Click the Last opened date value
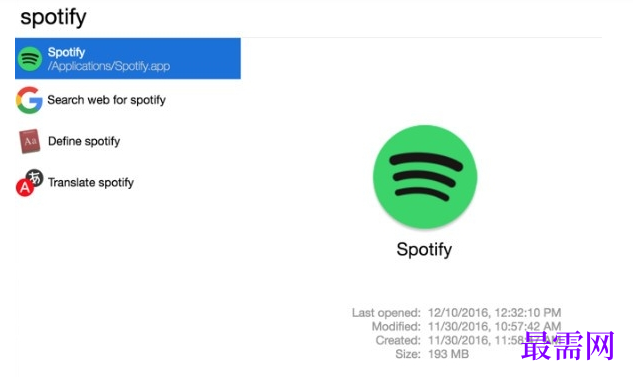 (495, 312)
